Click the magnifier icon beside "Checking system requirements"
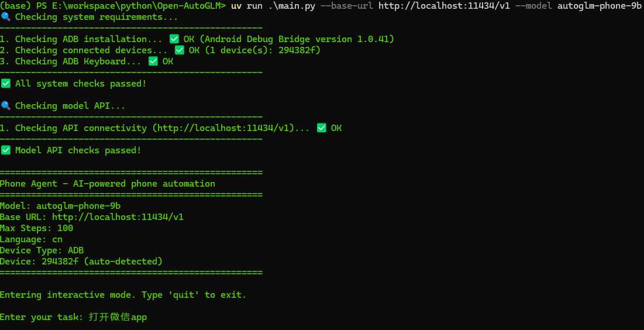This screenshot has height=330, width=644. [5, 17]
